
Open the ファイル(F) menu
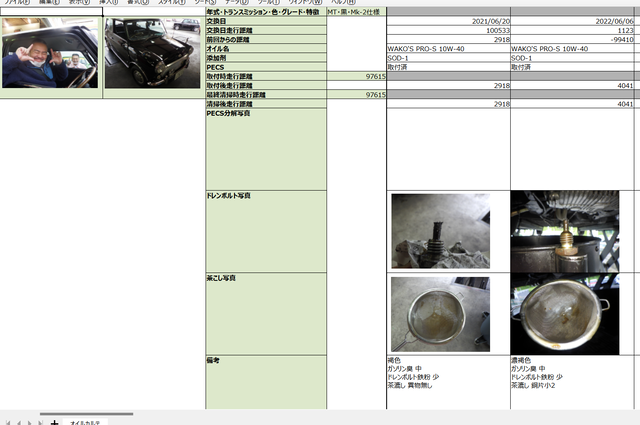(x=17, y=2)
